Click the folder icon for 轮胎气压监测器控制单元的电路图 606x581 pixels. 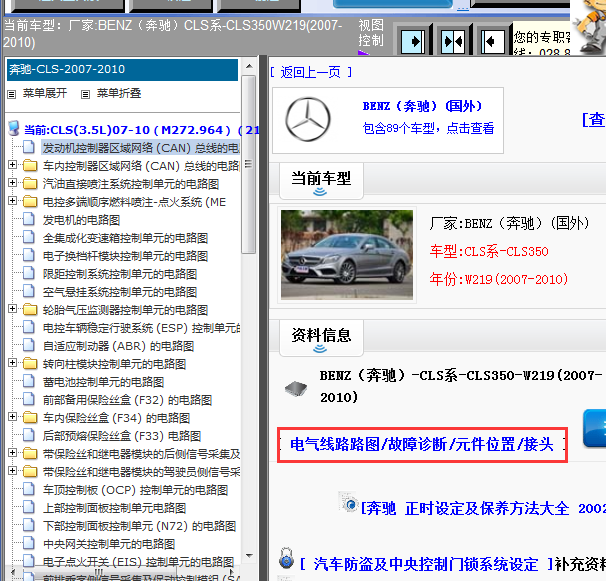point(30,309)
